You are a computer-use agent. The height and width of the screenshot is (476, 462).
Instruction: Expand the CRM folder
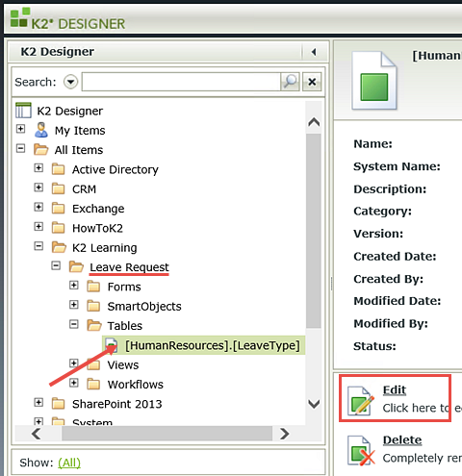(x=38, y=188)
